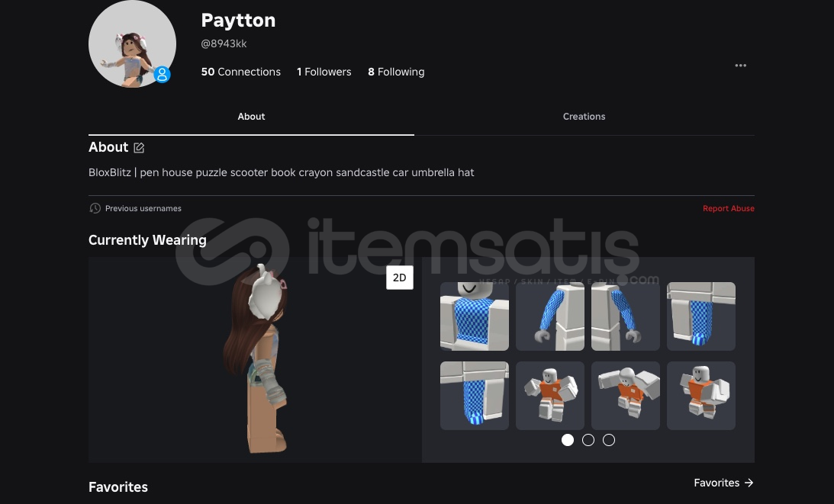Click the Report Abuse link
834x504 pixels.
(728, 208)
